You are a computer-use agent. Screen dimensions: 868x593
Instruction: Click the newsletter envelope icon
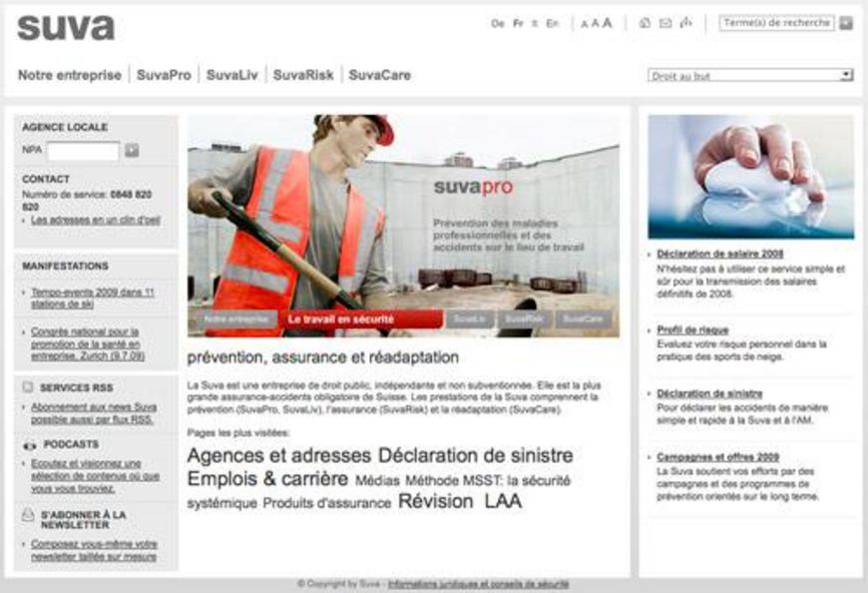(x=28, y=515)
